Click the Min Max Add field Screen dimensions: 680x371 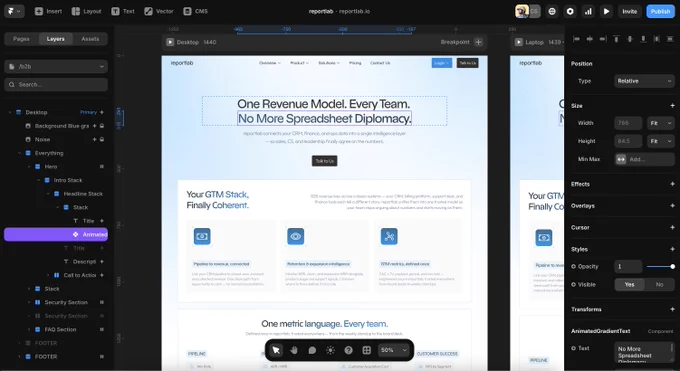coord(644,159)
